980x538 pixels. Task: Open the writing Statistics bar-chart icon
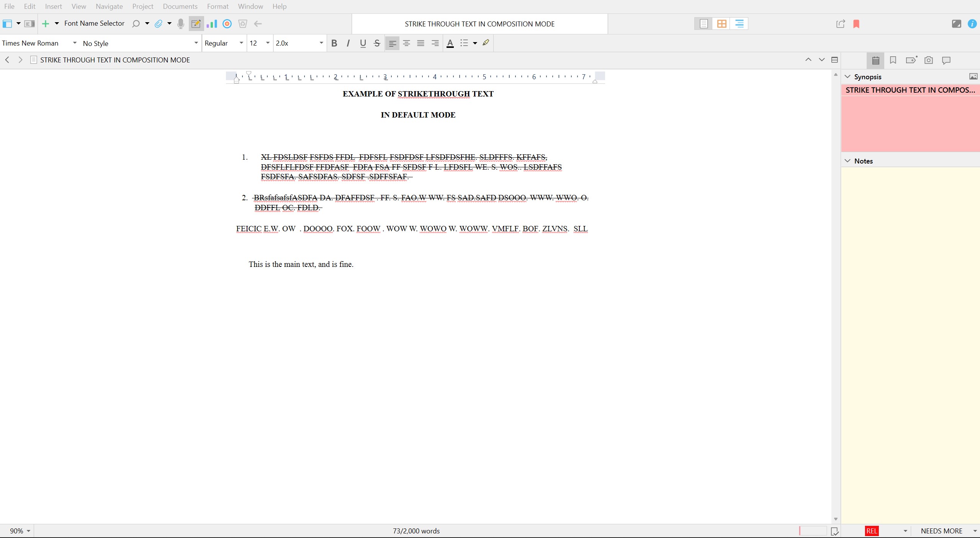click(x=211, y=23)
